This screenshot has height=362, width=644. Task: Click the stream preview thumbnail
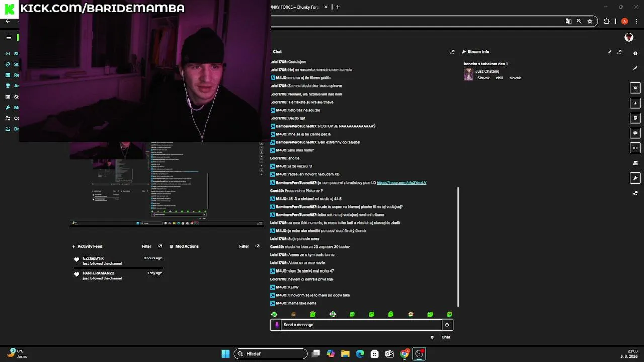pos(167,184)
